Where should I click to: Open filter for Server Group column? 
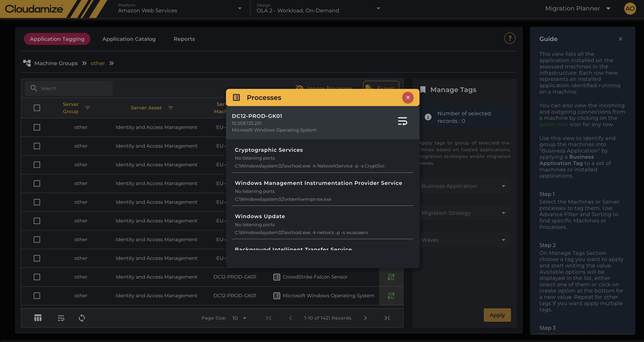pos(87,108)
